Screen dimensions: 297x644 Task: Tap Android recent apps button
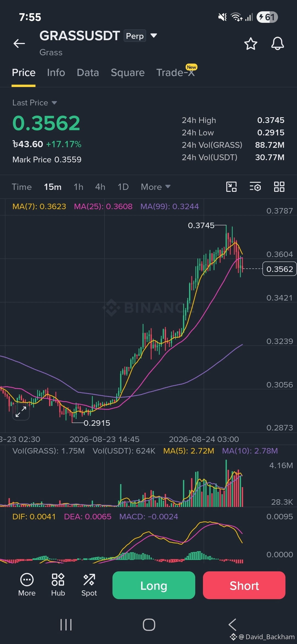pyautogui.click(x=66, y=625)
